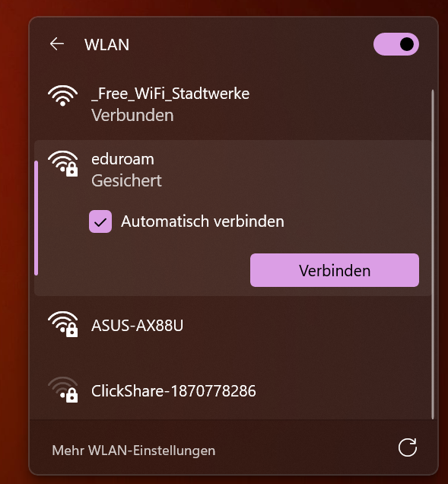Uncheck the Automatisch verbinden checkbox
This screenshot has width=448, height=484.
pyautogui.click(x=100, y=221)
